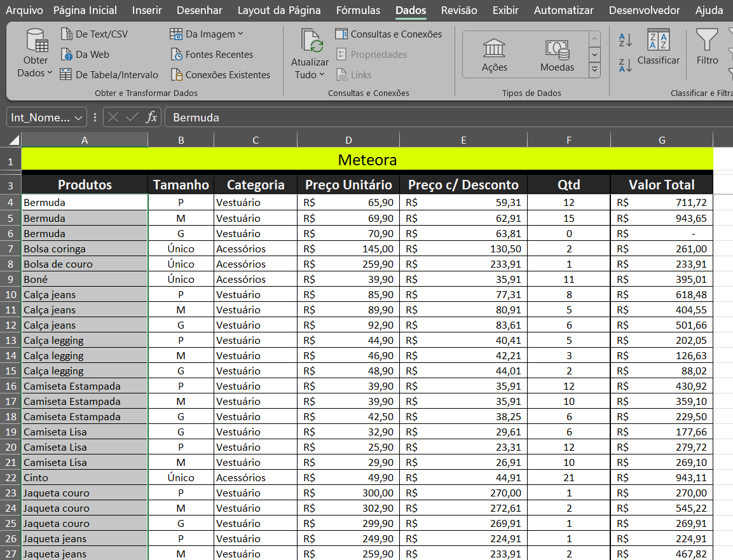
Task: Open the Arquivo tab
Action: pyautogui.click(x=24, y=10)
